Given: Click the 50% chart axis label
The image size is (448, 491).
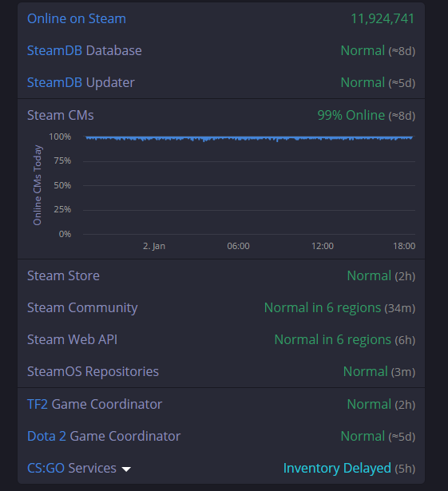Looking at the screenshot, I should 62,185.
